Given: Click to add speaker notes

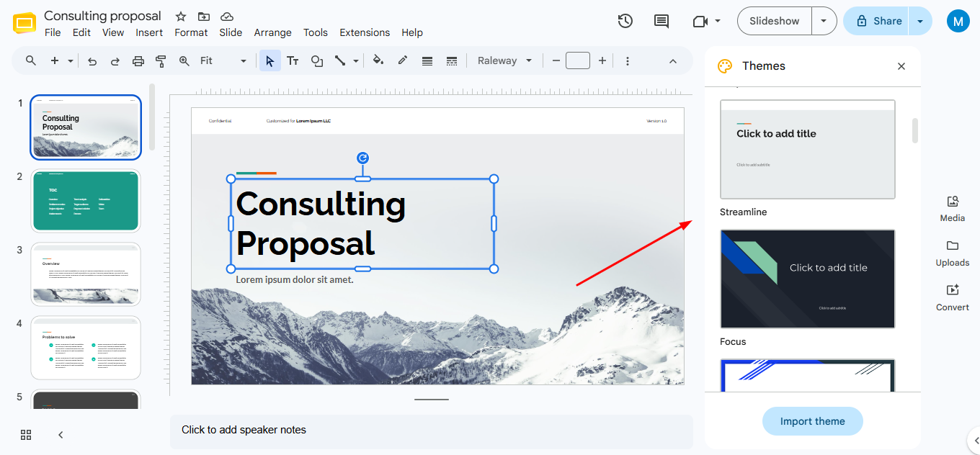Looking at the screenshot, I should tap(431, 432).
